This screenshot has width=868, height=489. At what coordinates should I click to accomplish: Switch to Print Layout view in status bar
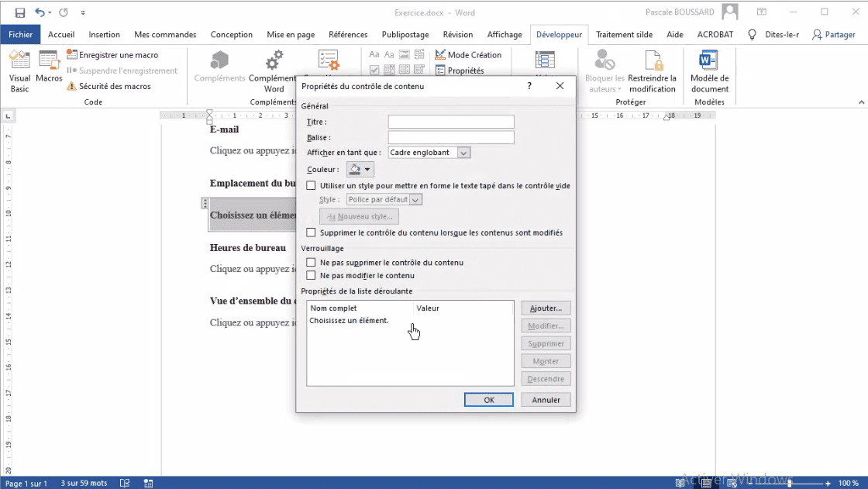click(x=706, y=483)
